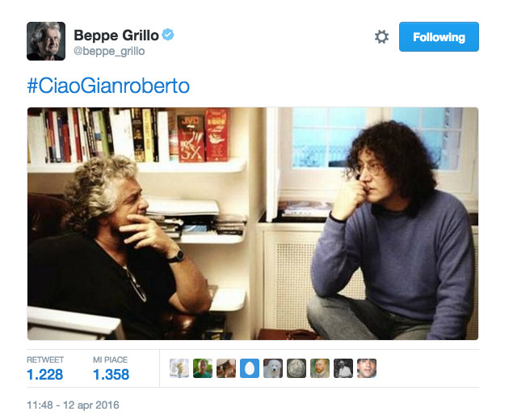Click the default egg avatar
509x420 pixels.
[250, 368]
